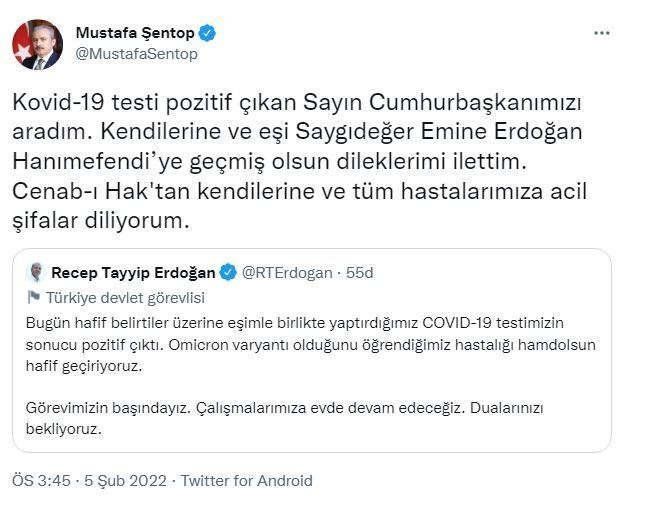This screenshot has height=507, width=670.
Task: Click the flag icon for government official
Action: click(x=35, y=297)
